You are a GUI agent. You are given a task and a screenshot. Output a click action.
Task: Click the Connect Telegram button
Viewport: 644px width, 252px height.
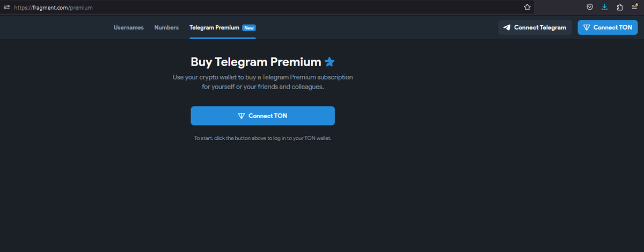[535, 27]
